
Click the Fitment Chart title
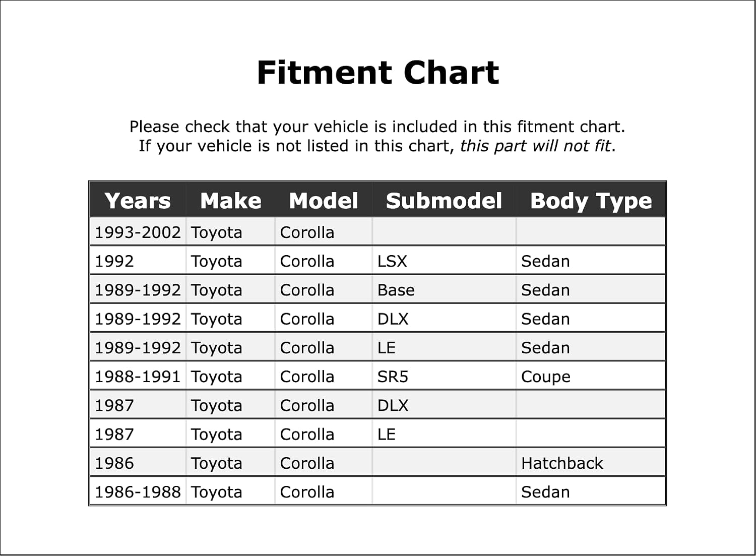377,72
